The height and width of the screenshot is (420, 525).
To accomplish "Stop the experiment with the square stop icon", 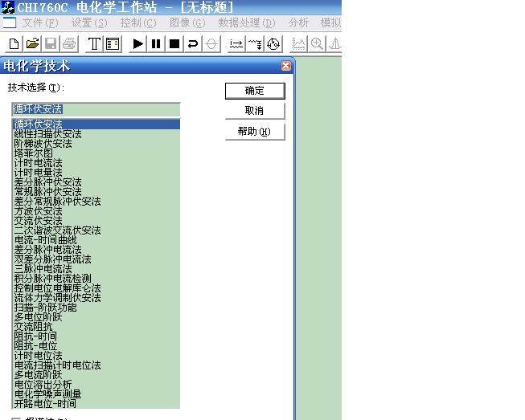I will coord(174,44).
